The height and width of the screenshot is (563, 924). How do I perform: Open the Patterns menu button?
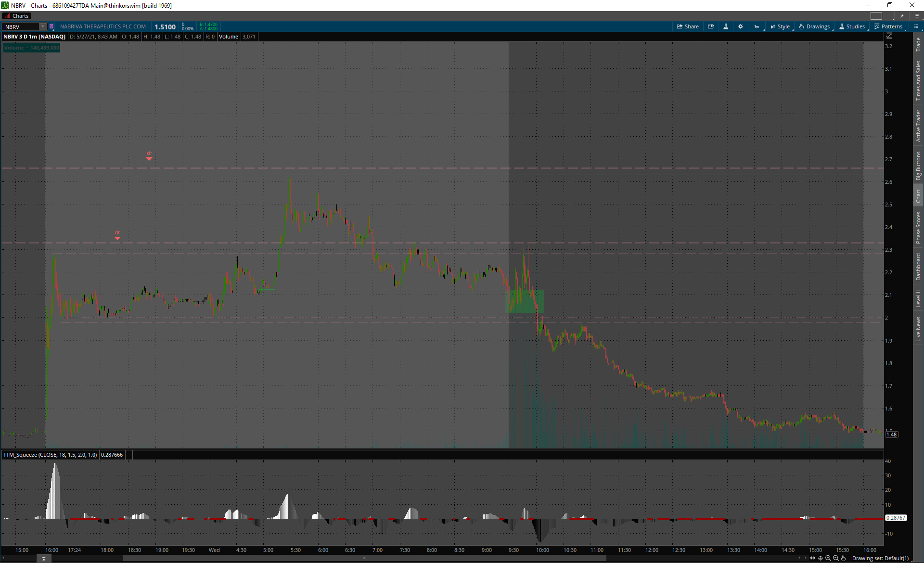tap(888, 26)
